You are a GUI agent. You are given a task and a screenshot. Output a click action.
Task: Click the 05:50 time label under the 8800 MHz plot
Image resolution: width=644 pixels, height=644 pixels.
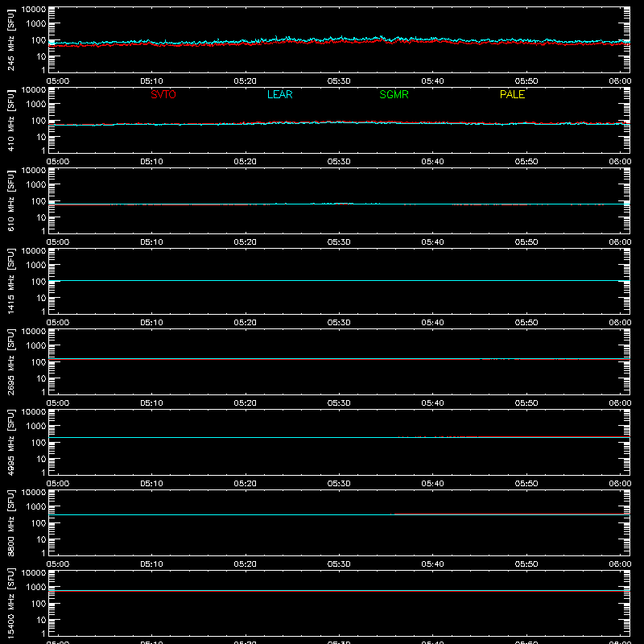pos(526,564)
